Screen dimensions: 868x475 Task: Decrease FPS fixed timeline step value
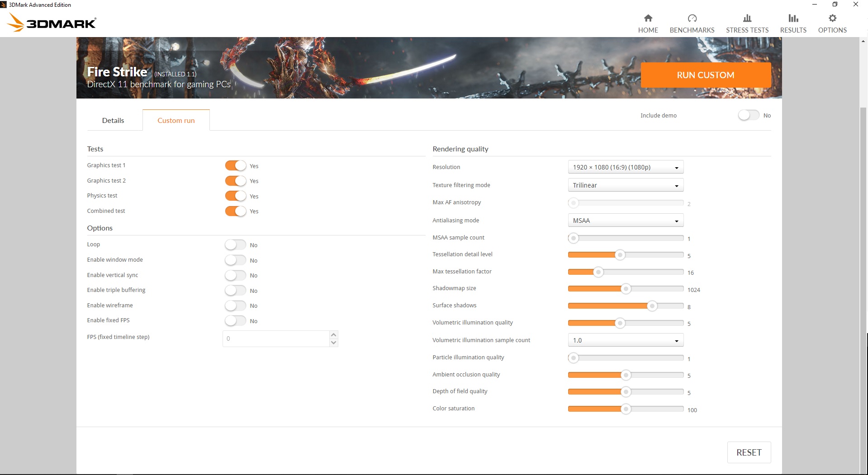tap(333, 343)
